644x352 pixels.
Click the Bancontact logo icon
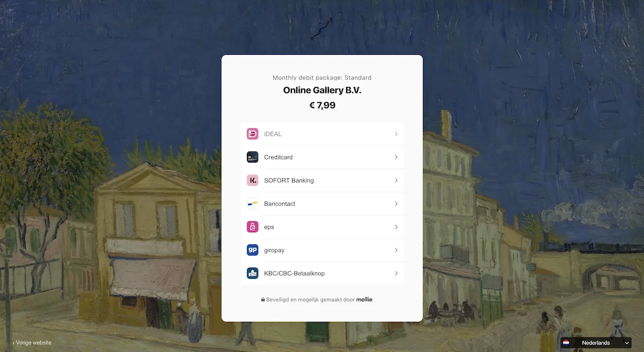253,204
